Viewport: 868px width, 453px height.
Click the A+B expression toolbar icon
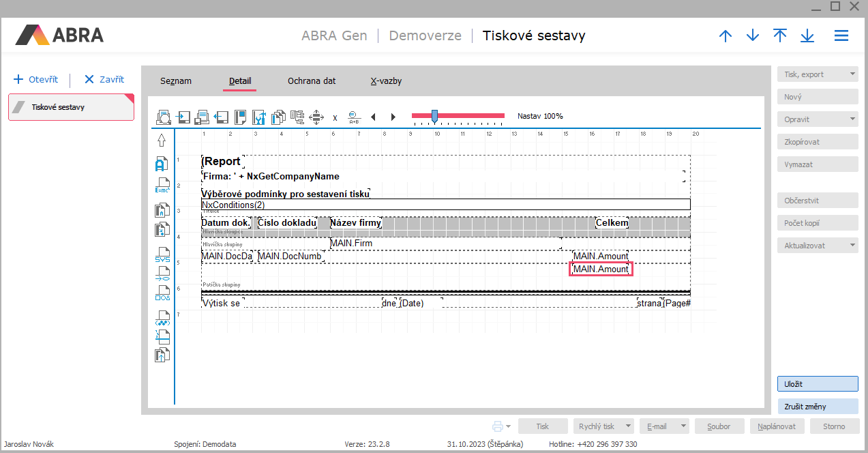coord(354,117)
